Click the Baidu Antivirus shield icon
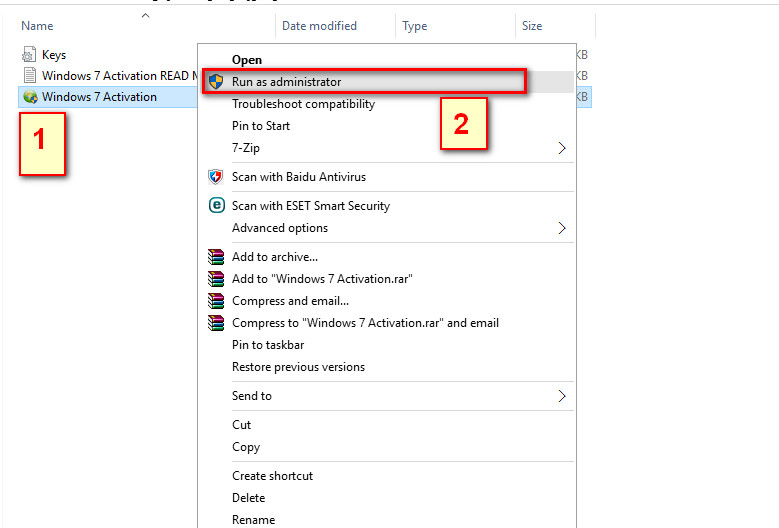 pyautogui.click(x=215, y=177)
